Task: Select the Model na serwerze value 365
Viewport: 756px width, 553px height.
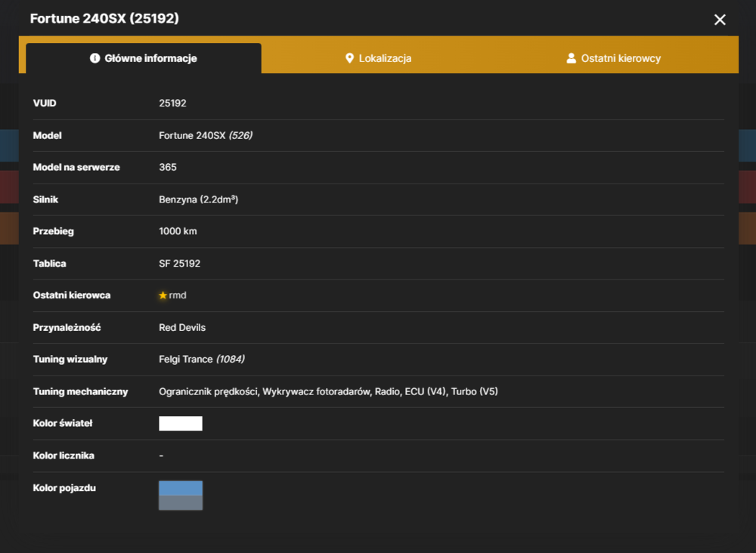Action: pyautogui.click(x=168, y=167)
